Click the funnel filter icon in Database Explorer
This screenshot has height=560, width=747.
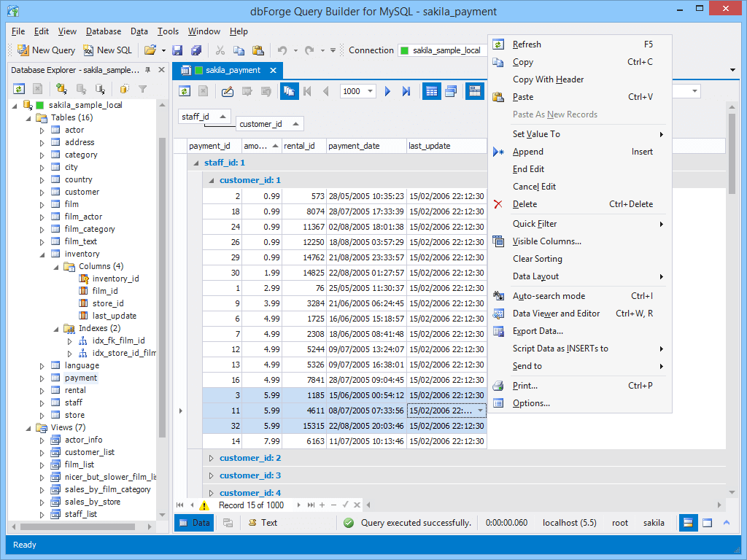point(142,88)
